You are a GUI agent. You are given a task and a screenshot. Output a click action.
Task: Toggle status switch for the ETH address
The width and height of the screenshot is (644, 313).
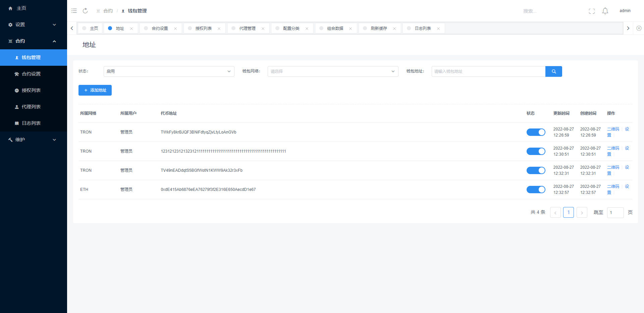coord(536,190)
